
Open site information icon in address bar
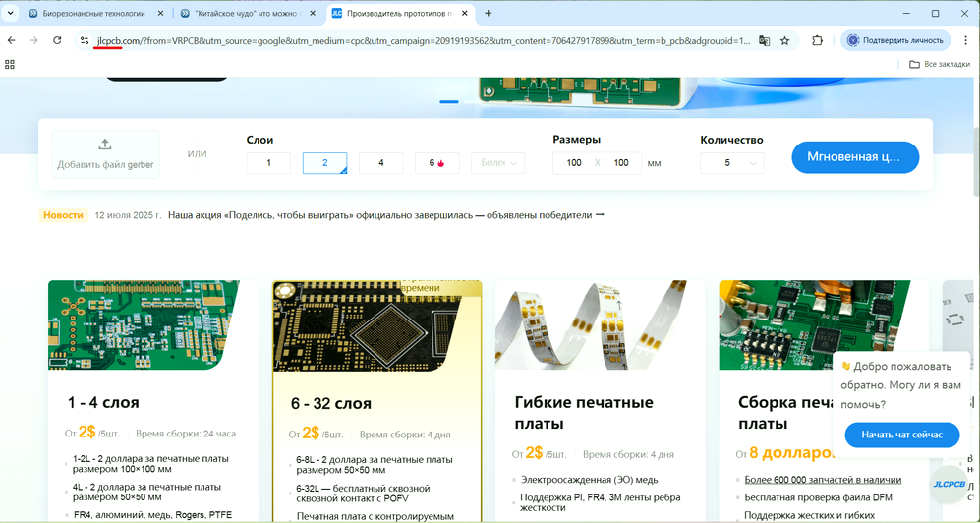(84, 40)
